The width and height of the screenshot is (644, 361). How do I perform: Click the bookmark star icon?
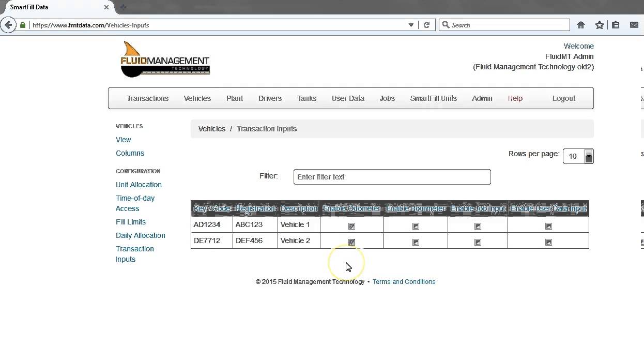pyautogui.click(x=599, y=25)
